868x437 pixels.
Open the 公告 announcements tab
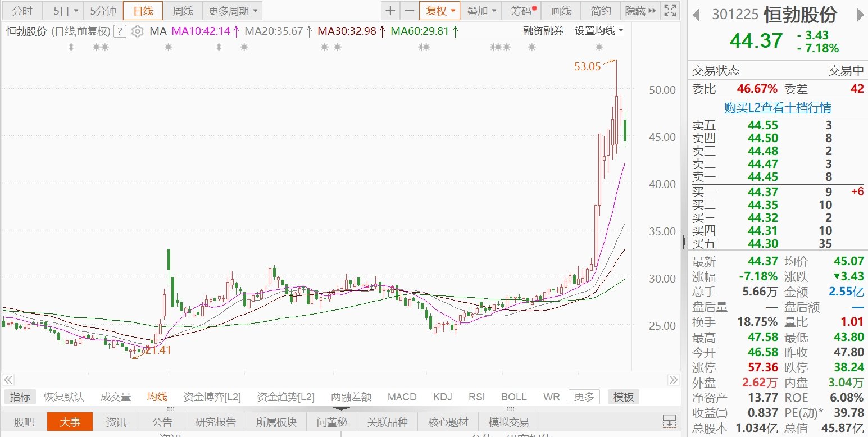tap(162, 422)
